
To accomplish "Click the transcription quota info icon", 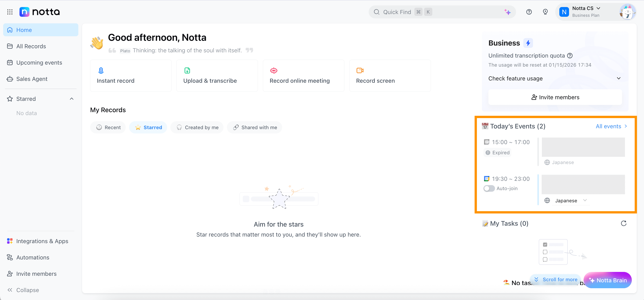I will click(570, 56).
